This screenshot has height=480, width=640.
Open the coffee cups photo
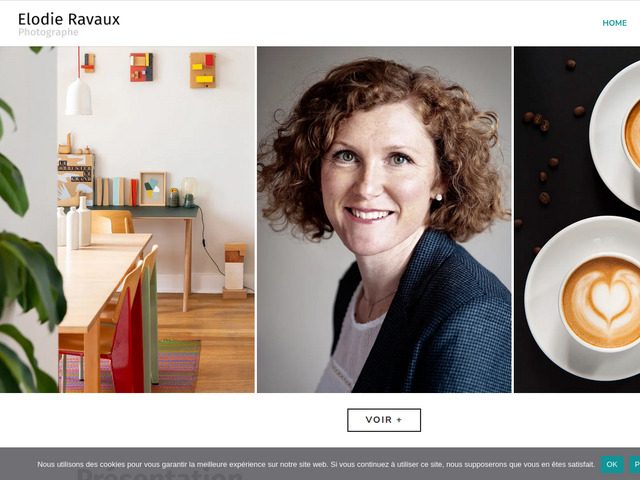577,220
